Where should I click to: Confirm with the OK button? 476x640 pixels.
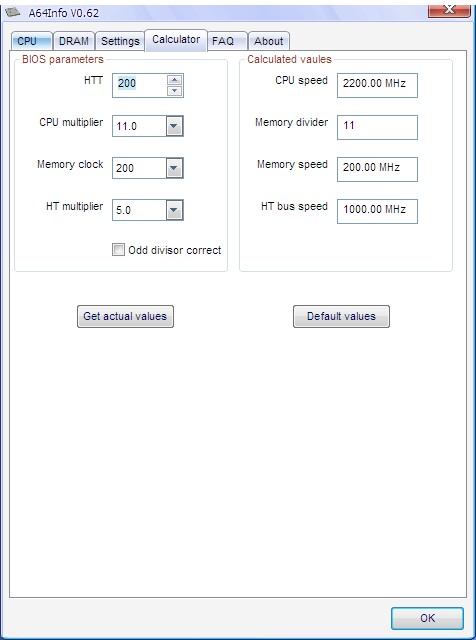click(427, 618)
